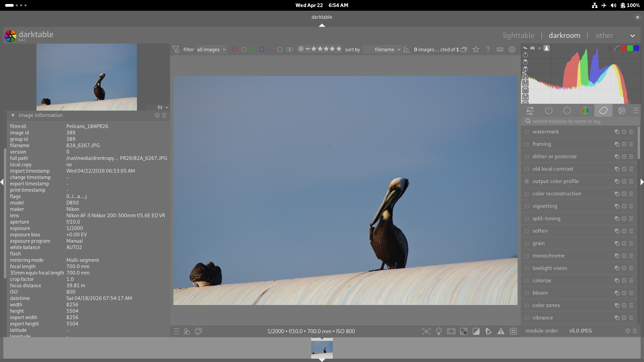Focus the search modules input field
Screen dimensions: 644x362
click(x=581, y=121)
